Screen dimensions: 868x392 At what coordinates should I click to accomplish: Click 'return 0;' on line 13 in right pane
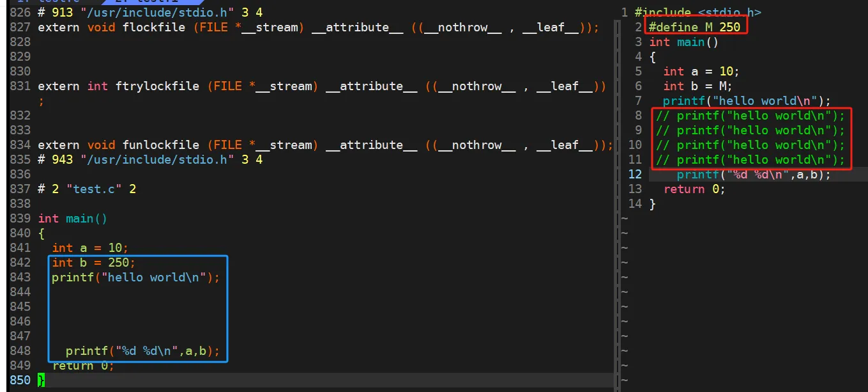click(x=694, y=189)
